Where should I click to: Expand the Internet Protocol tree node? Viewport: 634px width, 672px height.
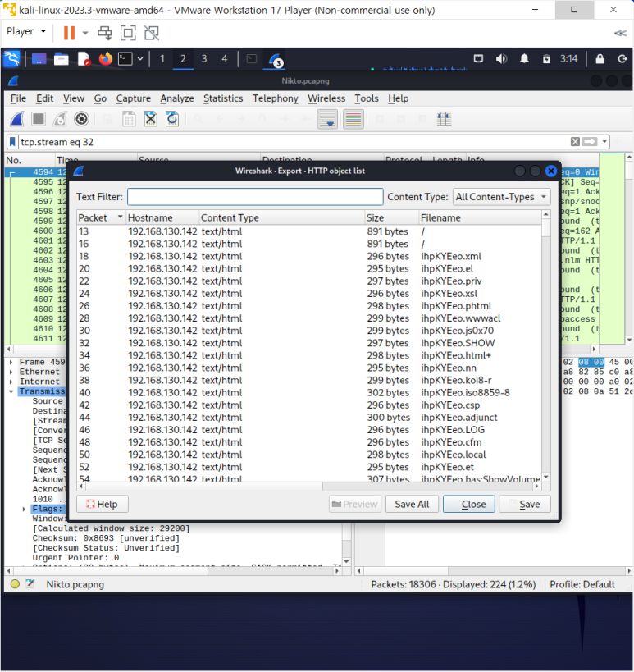pos(11,382)
